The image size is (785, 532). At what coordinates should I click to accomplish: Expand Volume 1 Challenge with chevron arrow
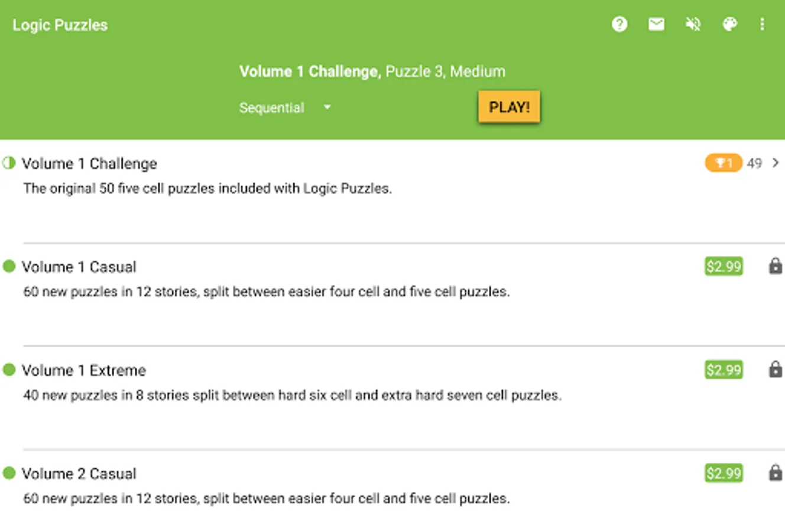click(x=776, y=163)
